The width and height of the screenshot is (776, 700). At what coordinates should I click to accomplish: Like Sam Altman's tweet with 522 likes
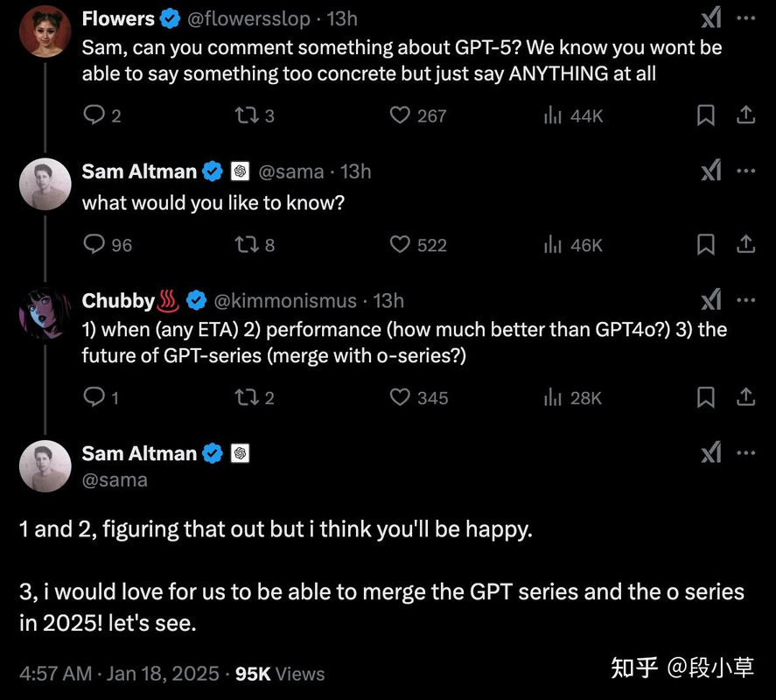tap(400, 244)
